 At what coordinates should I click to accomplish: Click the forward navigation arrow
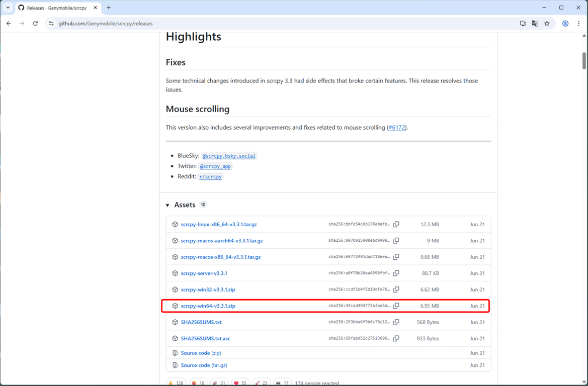(22, 23)
